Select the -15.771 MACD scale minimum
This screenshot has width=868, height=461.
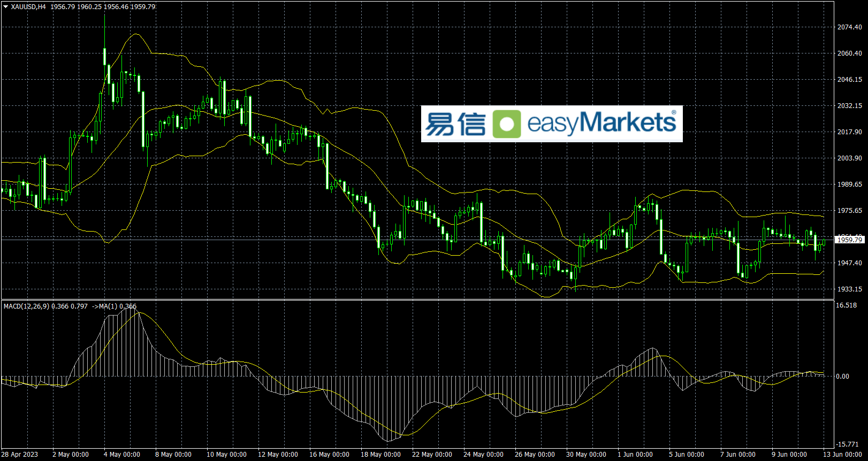[847, 444]
